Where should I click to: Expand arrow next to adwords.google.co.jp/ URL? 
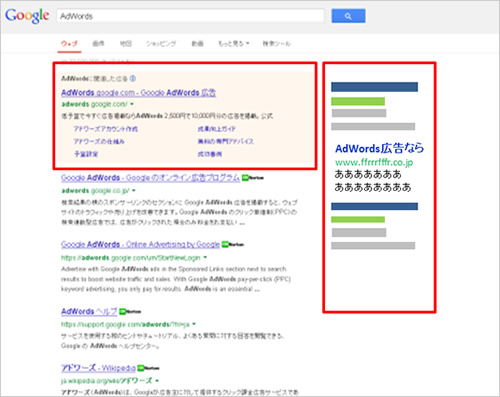(134, 191)
